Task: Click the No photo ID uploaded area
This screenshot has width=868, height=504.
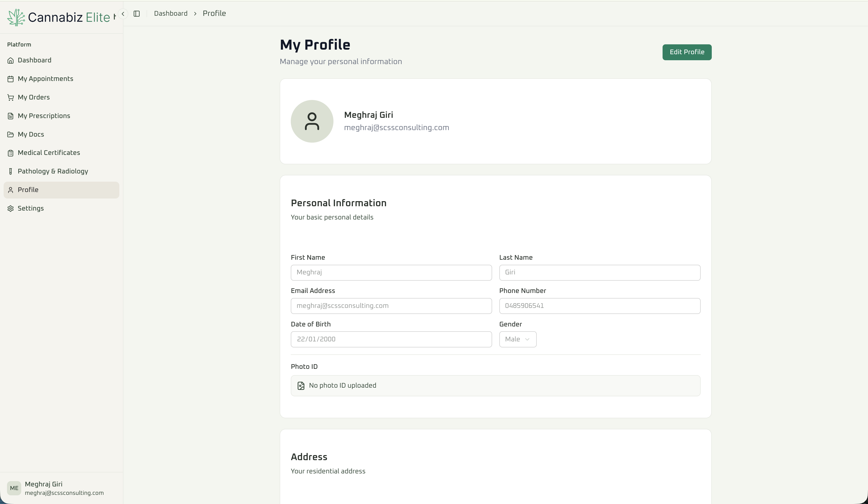Action: point(495,385)
